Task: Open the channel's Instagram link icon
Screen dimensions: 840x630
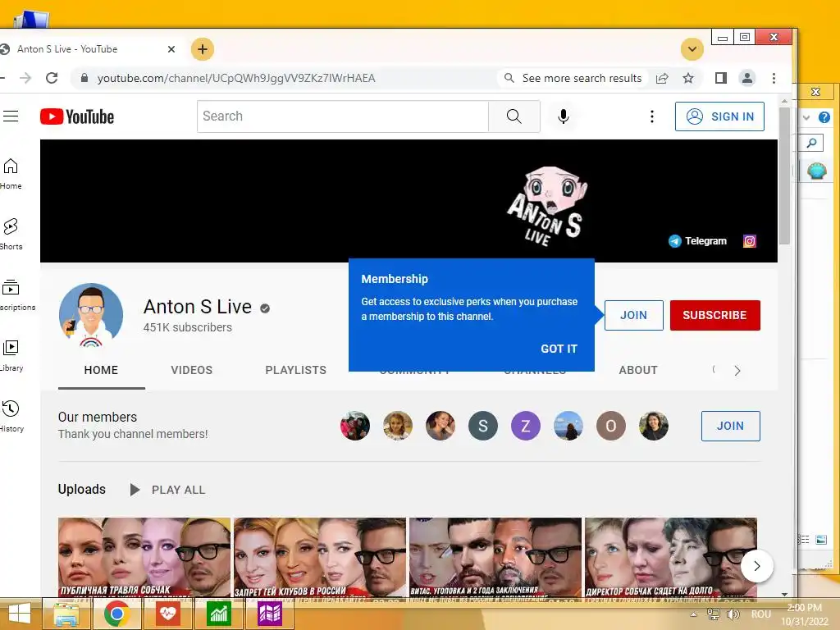Action: coord(750,241)
